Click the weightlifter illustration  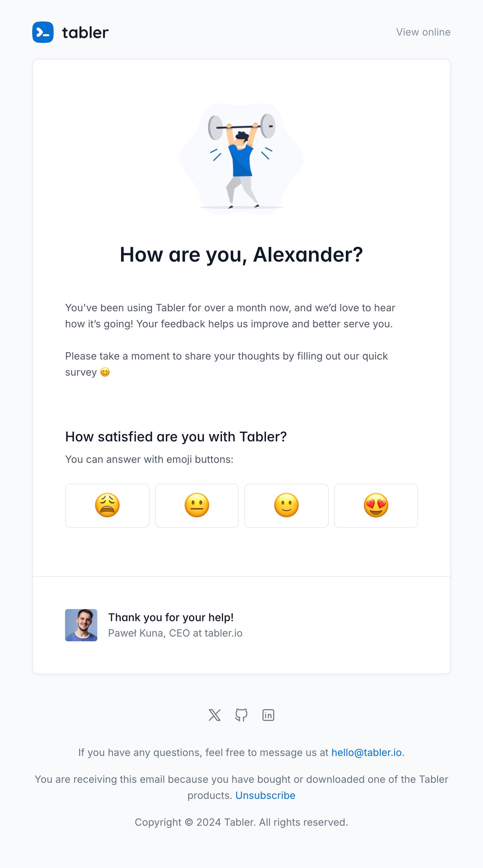point(241,159)
